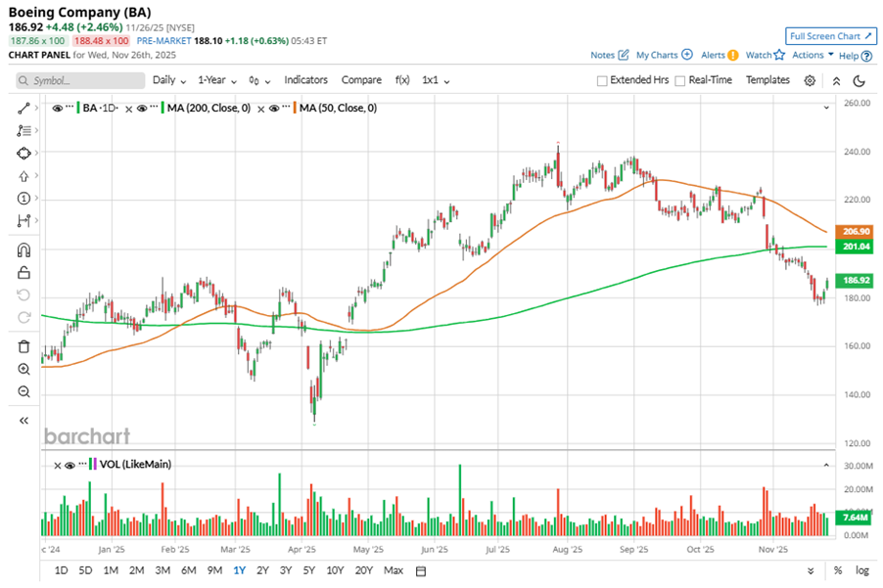Image resolution: width=883 pixels, height=588 pixels.
Task: Open the Alerts exclamation icon
Action: tap(732, 55)
